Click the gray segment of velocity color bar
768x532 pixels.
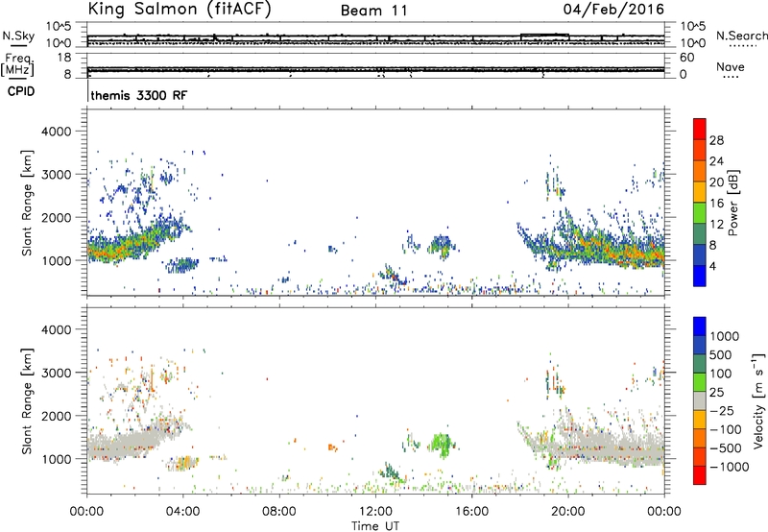tap(700, 400)
